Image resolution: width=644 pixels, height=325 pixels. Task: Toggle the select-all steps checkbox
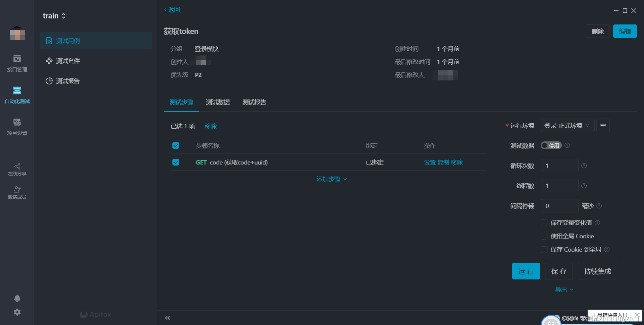[176, 145]
